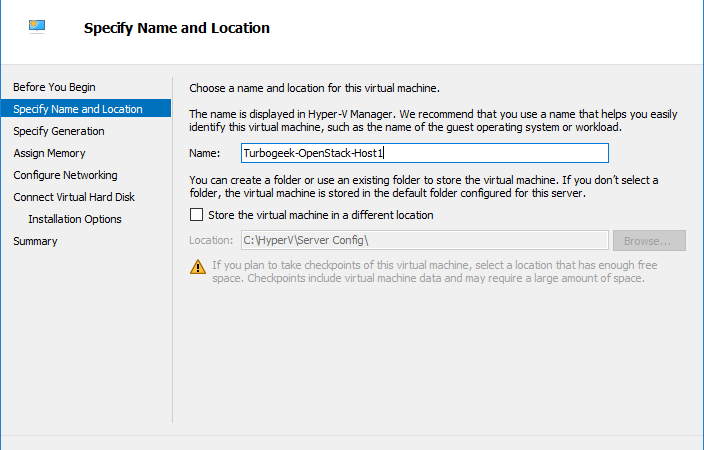Screen dimensions: 704x450
Task: Select the Installation Options sub-step
Action: tap(75, 219)
